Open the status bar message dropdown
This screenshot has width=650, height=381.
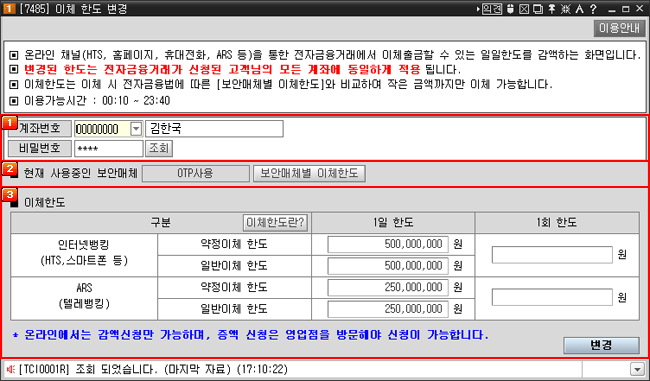(636, 369)
